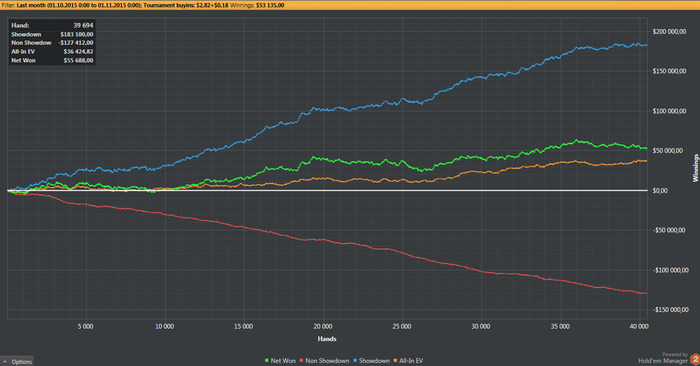Click the -$100 000,00 axis label
Image resolution: width=700 pixels, height=366 pixels.
tap(670, 270)
